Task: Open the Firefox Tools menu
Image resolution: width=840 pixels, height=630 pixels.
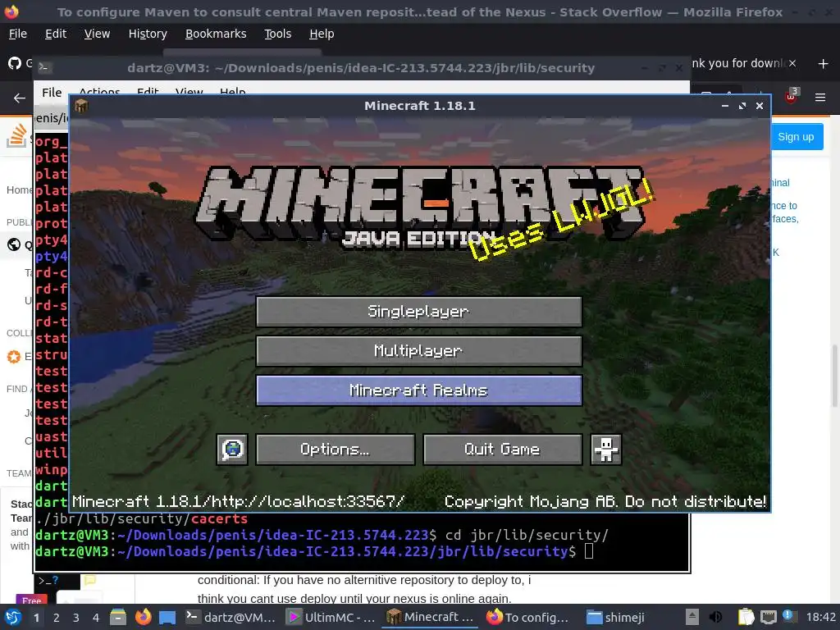Action: (277, 34)
